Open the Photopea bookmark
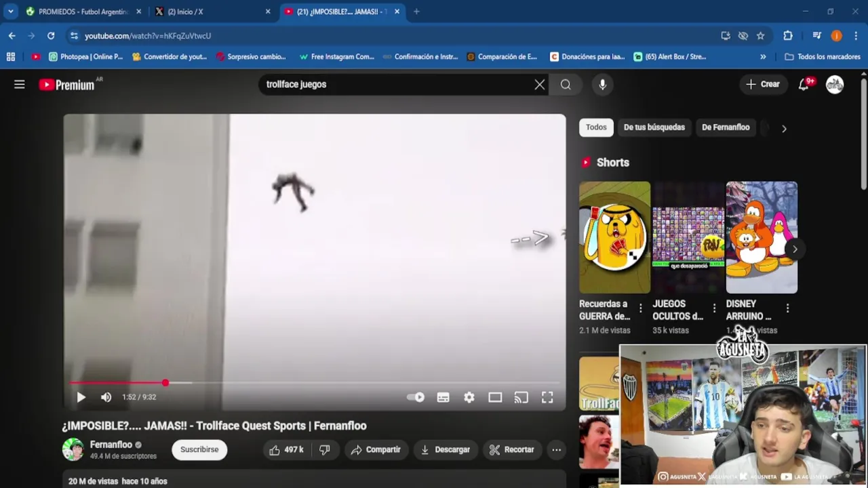The width and height of the screenshot is (868, 488). click(x=85, y=57)
